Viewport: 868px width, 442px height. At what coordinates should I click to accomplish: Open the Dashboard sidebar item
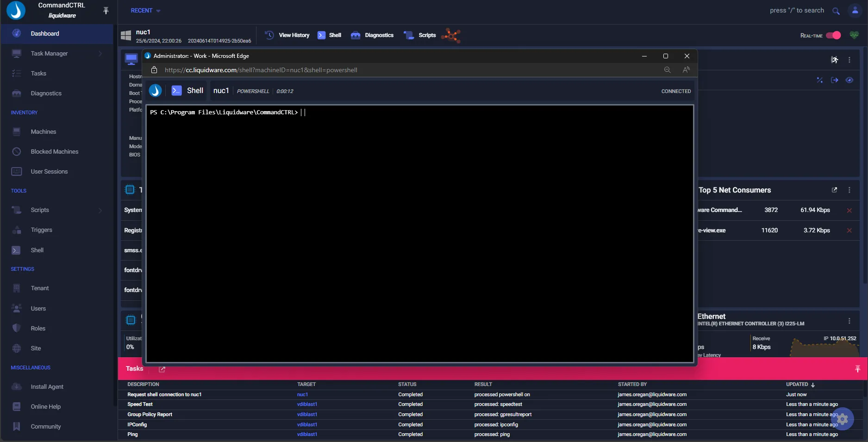pyautogui.click(x=56, y=34)
